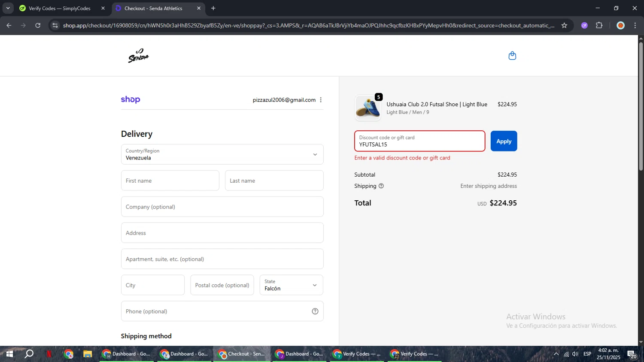
Task: Go back to the previous page
Action: (x=9, y=25)
